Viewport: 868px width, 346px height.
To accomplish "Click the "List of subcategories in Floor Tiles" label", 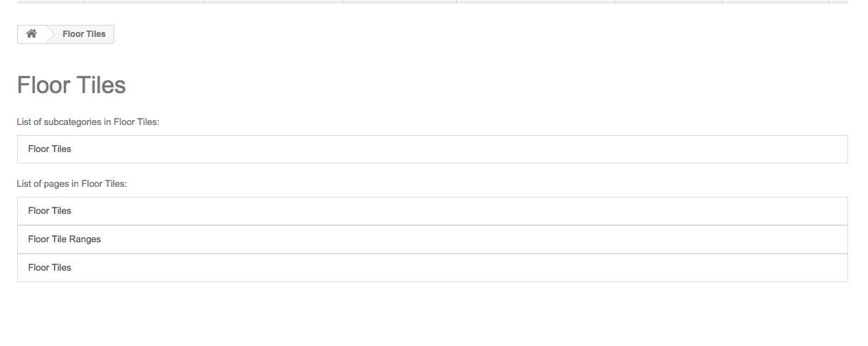I will pyautogui.click(x=88, y=122).
